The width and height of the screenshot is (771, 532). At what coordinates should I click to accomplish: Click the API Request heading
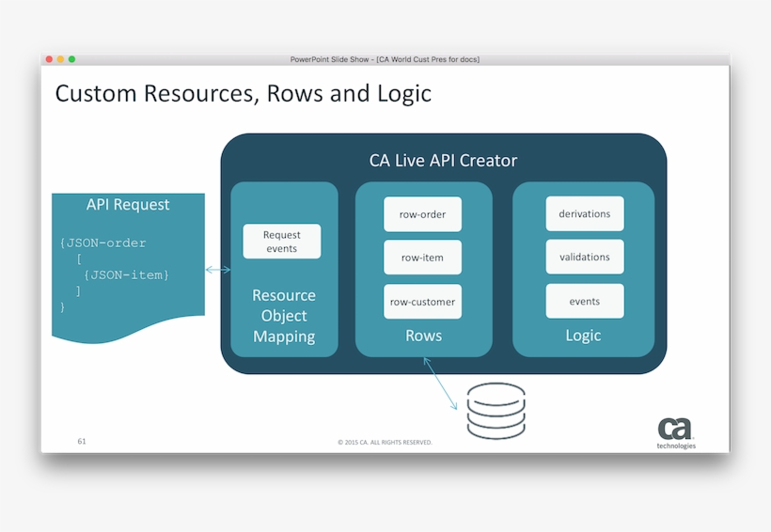[128, 204]
